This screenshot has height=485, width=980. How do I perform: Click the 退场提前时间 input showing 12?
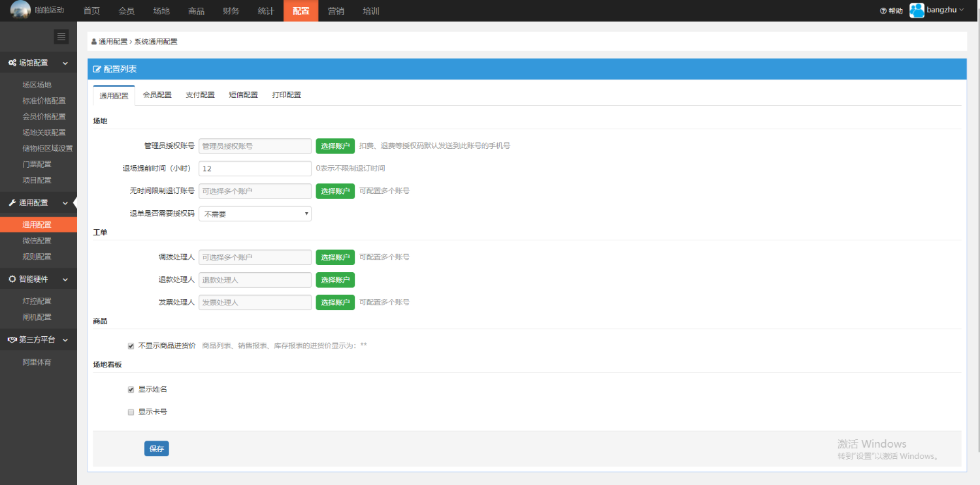pos(255,168)
